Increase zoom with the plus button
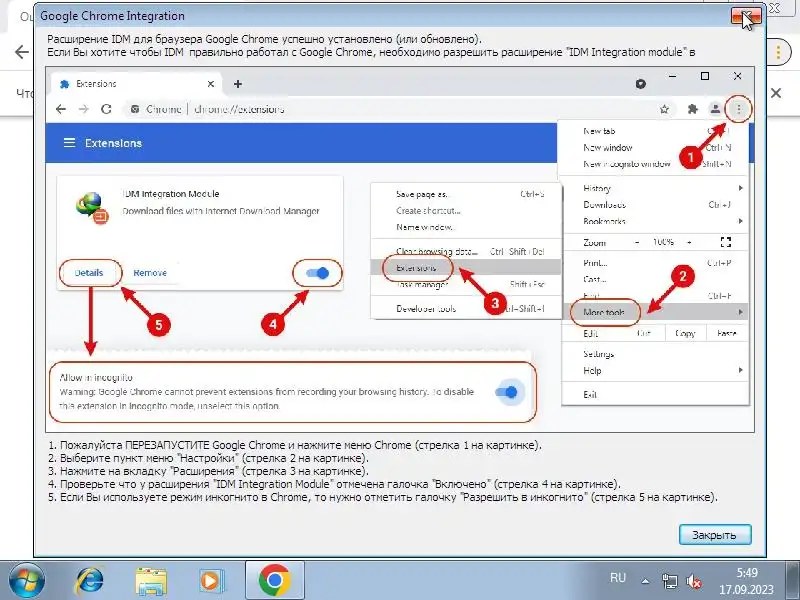 click(x=689, y=242)
